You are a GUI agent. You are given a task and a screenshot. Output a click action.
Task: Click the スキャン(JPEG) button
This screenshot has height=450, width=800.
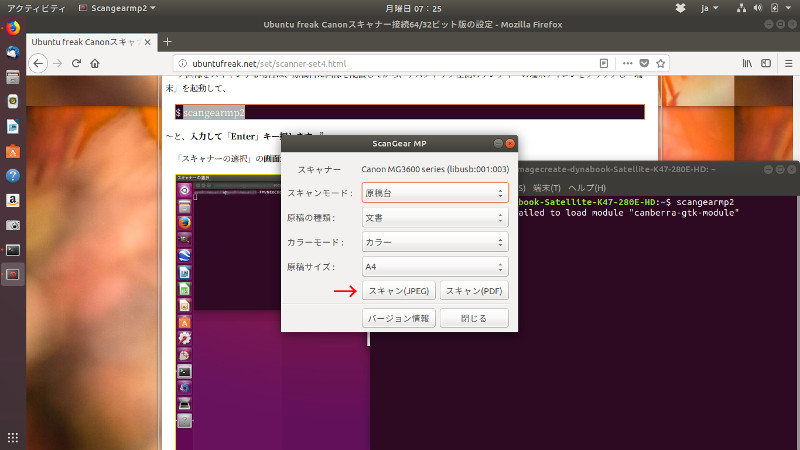tap(398, 291)
